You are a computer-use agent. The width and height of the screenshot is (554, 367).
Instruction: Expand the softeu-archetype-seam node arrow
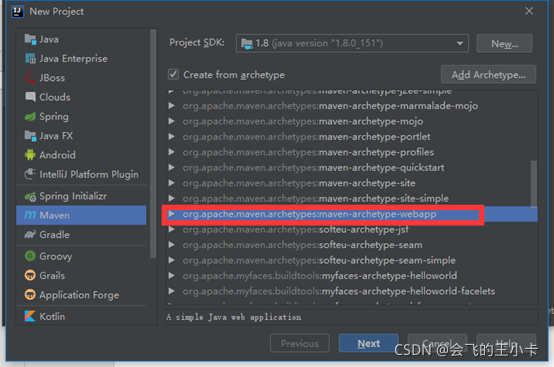click(172, 244)
